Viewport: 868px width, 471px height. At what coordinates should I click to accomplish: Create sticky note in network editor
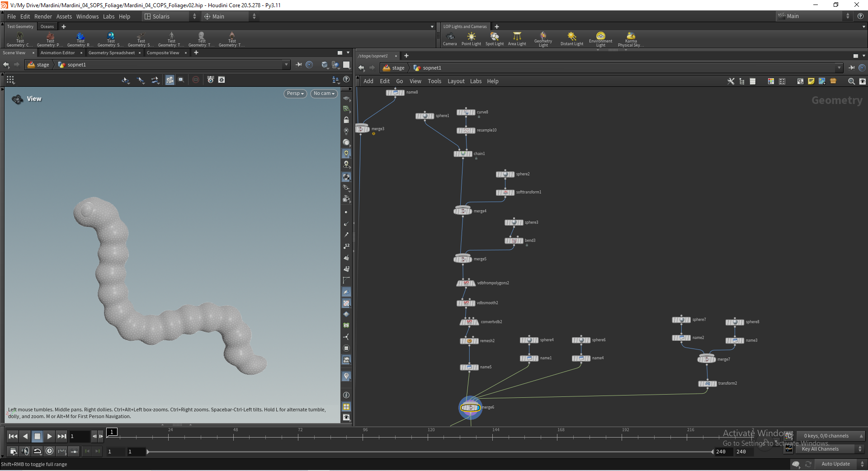[811, 81]
